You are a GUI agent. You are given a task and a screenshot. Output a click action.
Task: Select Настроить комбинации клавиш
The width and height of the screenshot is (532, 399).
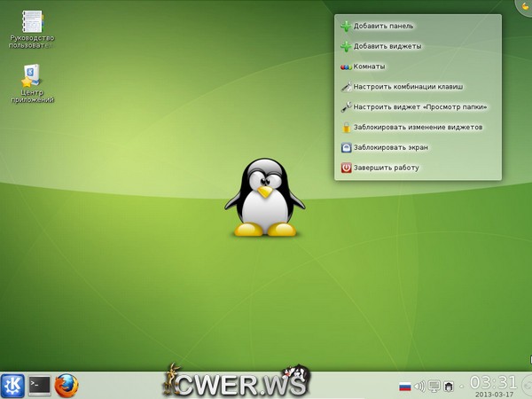tap(418, 87)
